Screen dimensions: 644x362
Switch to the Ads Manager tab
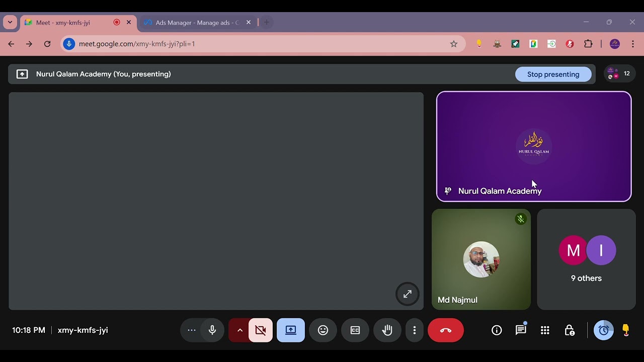pyautogui.click(x=197, y=23)
